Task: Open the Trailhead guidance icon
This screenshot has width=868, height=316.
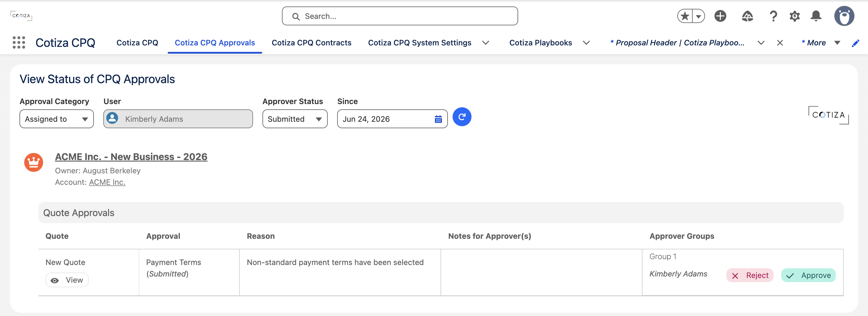Action: click(747, 16)
